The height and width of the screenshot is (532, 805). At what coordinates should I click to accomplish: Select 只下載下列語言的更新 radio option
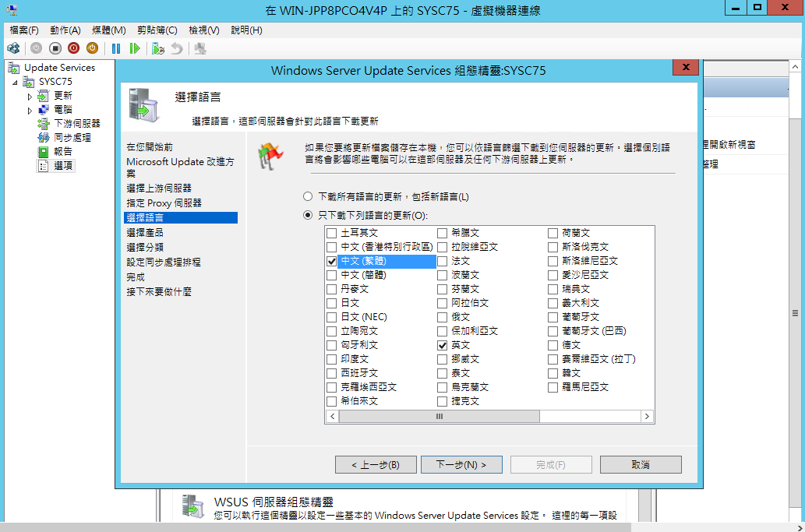click(308, 215)
